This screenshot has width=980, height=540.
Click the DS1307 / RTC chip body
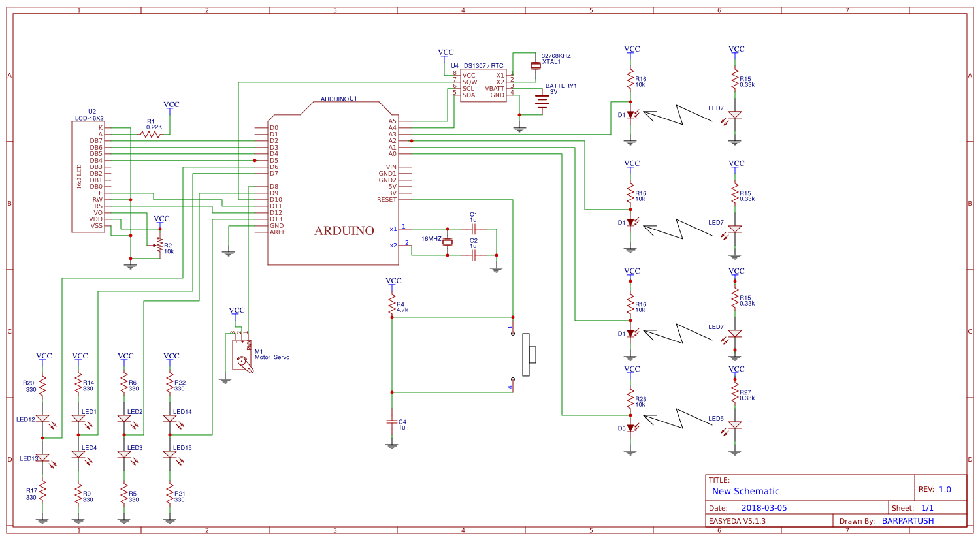pos(483,86)
